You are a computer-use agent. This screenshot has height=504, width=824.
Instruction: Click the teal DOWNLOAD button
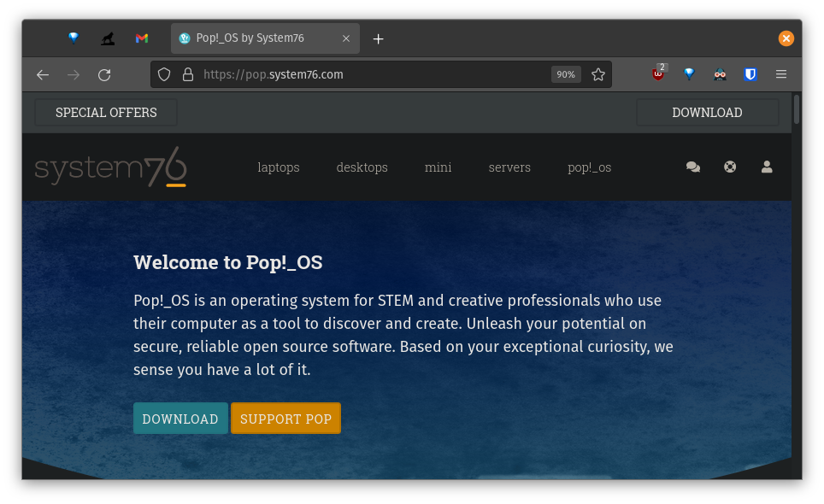[180, 419]
